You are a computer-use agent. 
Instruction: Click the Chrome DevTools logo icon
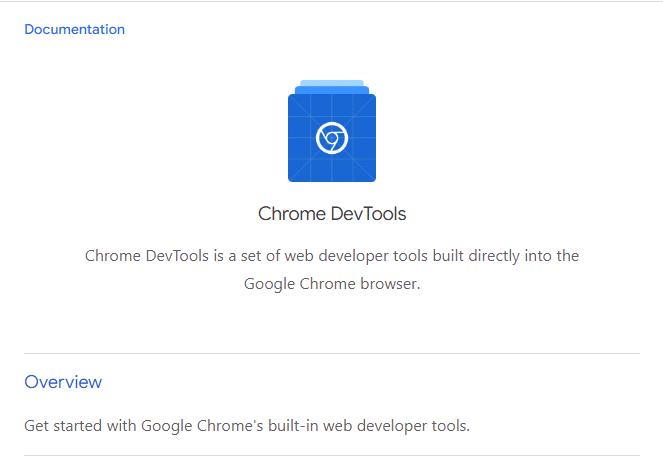[x=332, y=131]
